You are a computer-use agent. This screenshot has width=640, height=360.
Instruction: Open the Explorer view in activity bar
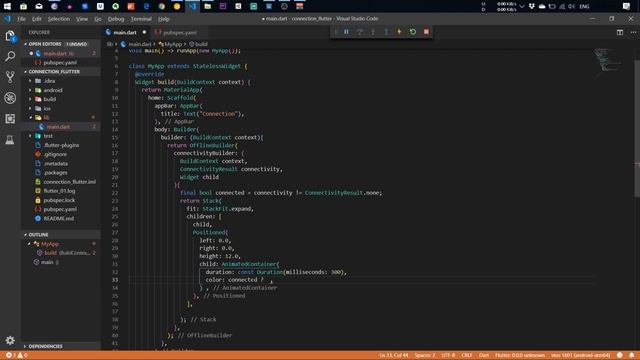(10, 36)
